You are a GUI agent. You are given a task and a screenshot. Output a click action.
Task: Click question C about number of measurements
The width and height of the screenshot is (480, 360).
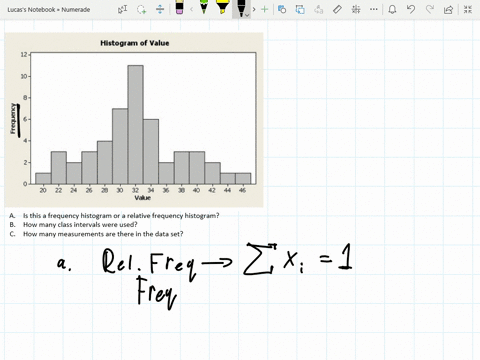click(96, 234)
